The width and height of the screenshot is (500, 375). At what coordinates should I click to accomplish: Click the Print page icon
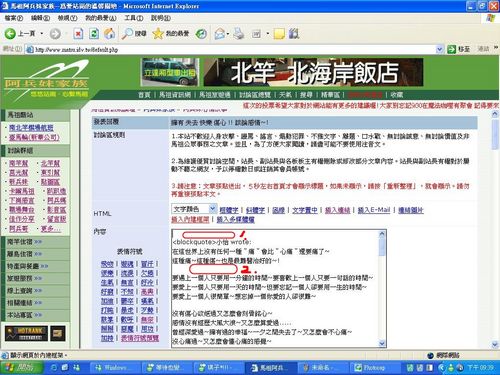pos(238,33)
